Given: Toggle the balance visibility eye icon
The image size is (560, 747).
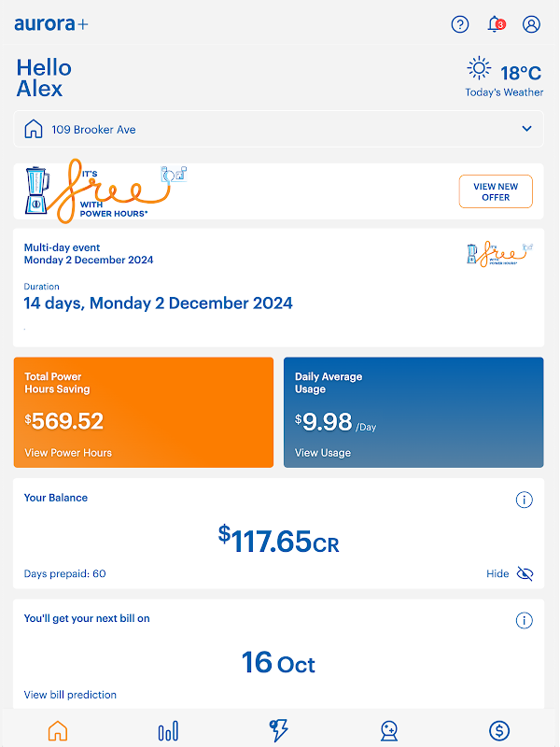Looking at the screenshot, I should click(x=525, y=573).
